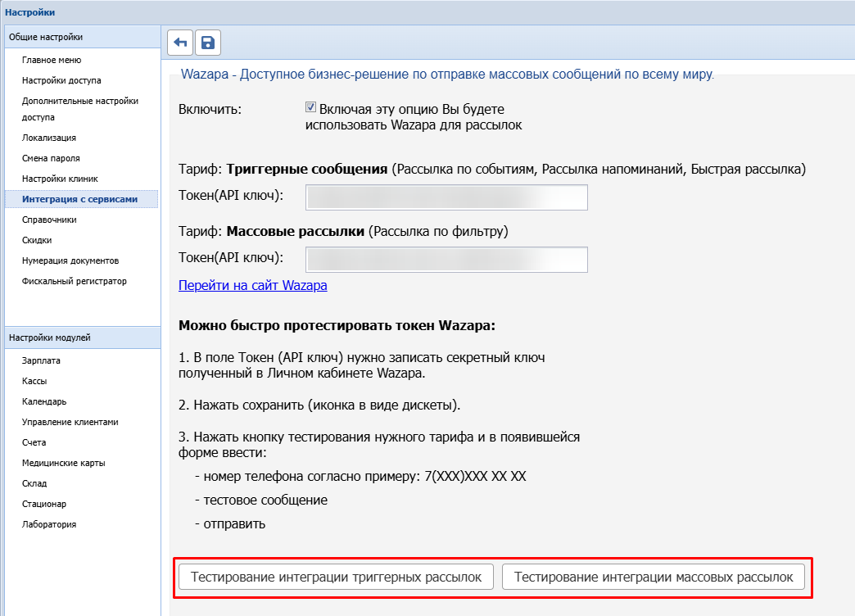
Task: Click the token field for Массовые рассылки
Action: click(x=446, y=259)
